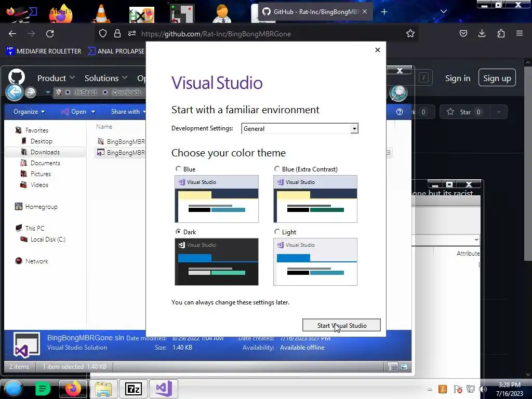Expand the Open button dropdown arrow
The width and height of the screenshot is (532, 399).
(x=93, y=112)
